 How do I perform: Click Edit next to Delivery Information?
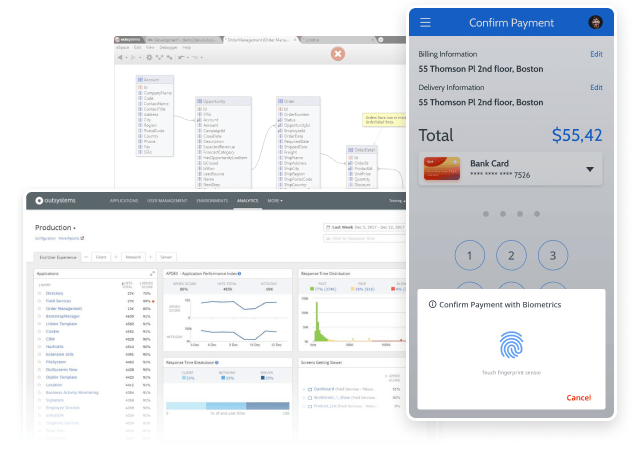[596, 87]
